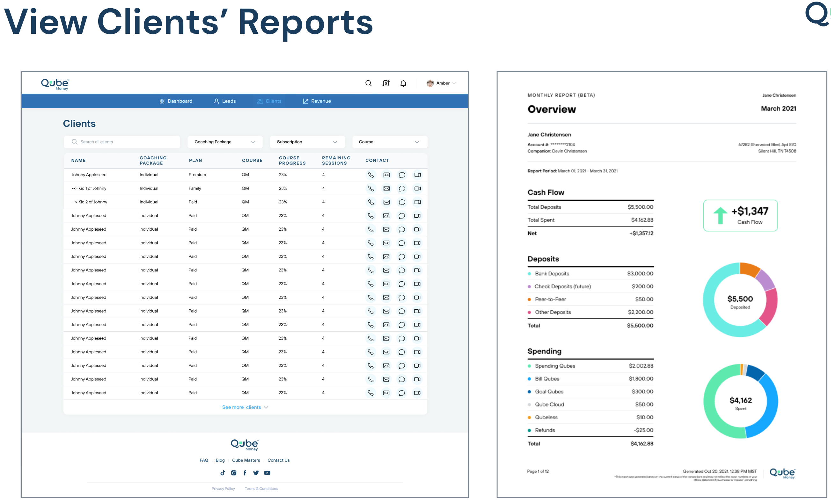Call Kid 2 of Johnny using phone icon
This screenshot has width=831, height=504.
(x=371, y=202)
